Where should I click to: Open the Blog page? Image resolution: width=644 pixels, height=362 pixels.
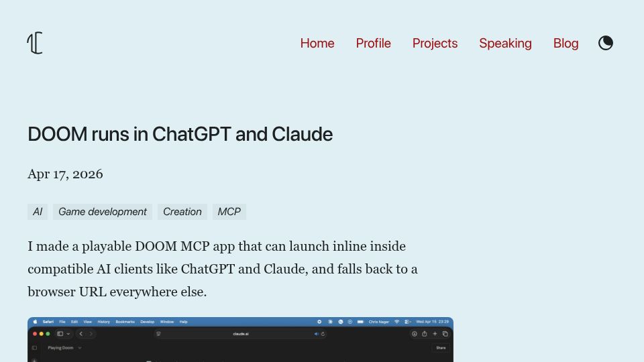click(x=566, y=43)
